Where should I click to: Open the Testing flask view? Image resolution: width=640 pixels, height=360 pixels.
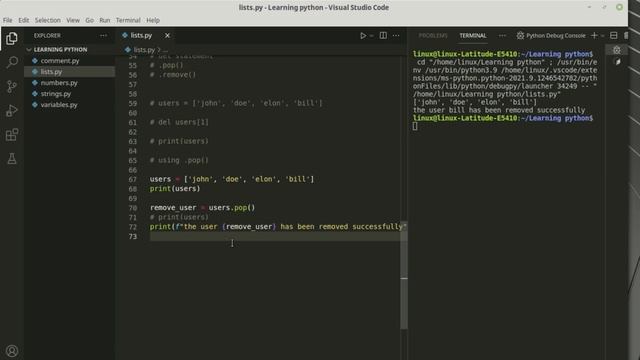point(12,158)
